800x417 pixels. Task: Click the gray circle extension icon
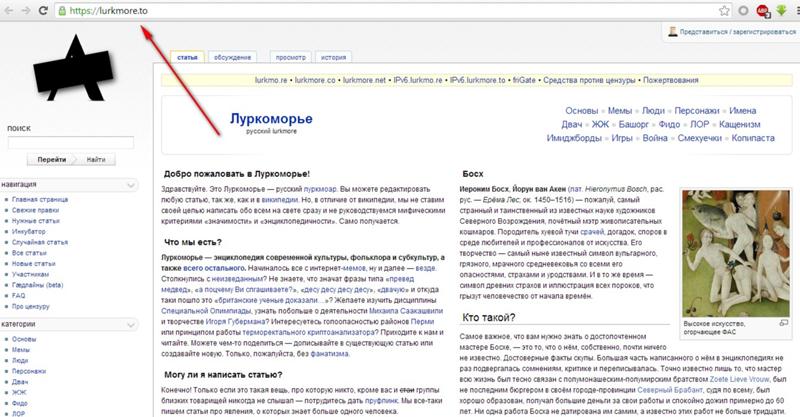(x=743, y=11)
